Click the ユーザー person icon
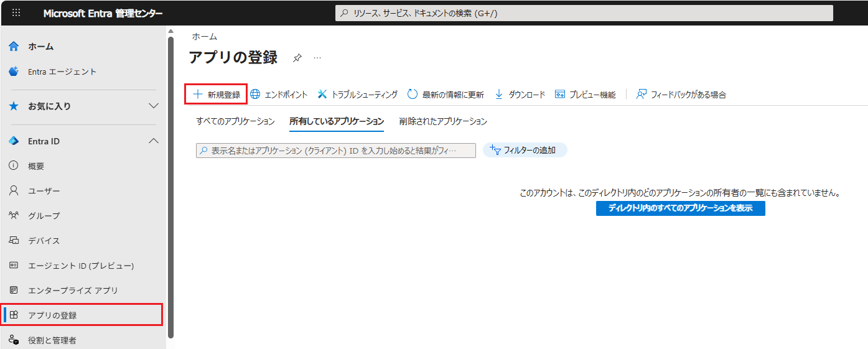Screen dimensions: 868x349 pos(14,191)
